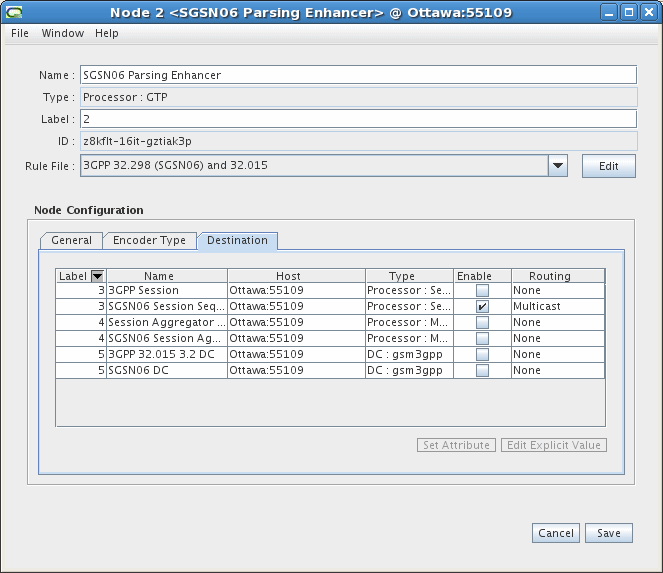Click the Routing column header

558,276
